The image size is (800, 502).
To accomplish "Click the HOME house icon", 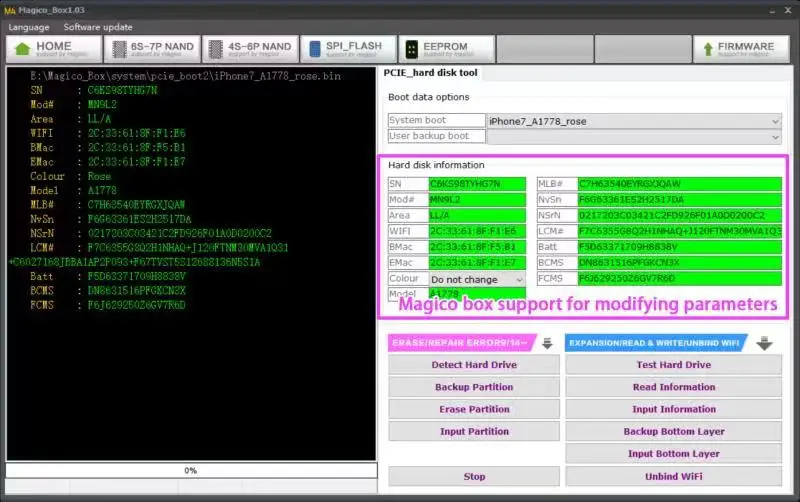I will tap(22, 49).
